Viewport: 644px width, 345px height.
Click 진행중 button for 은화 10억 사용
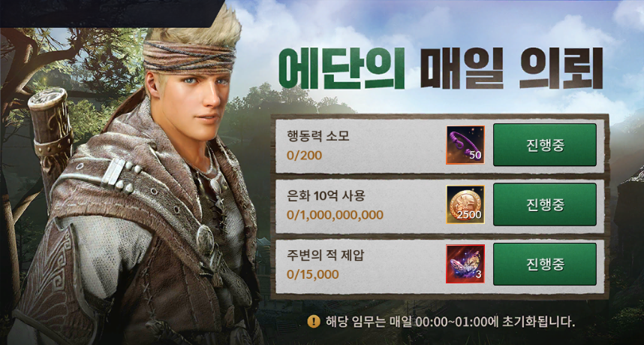coord(545,204)
